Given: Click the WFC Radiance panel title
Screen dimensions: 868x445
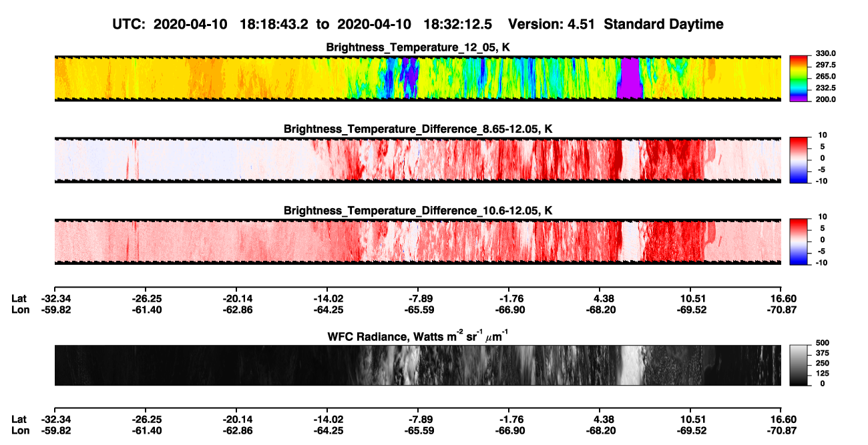Looking at the screenshot, I should (x=417, y=336).
